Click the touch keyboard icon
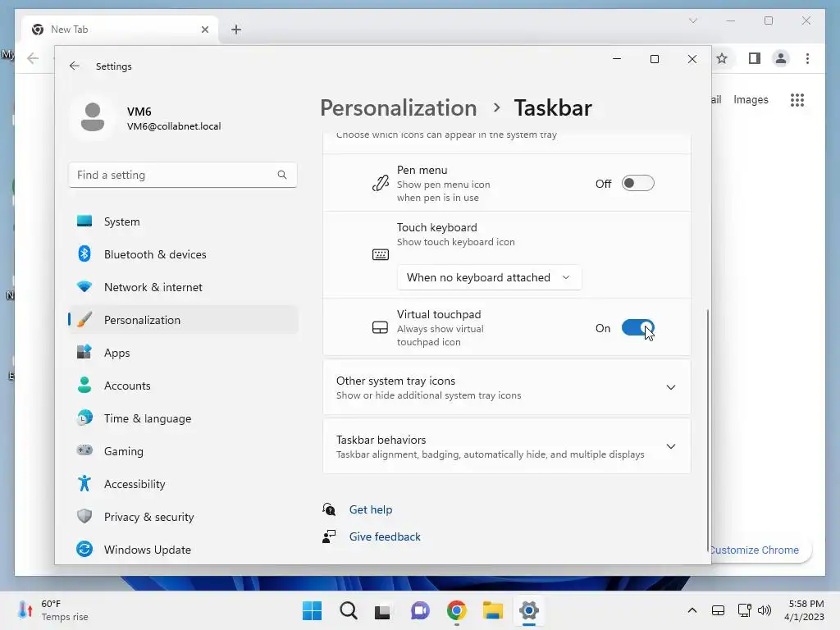The height and width of the screenshot is (630, 840). point(381,254)
